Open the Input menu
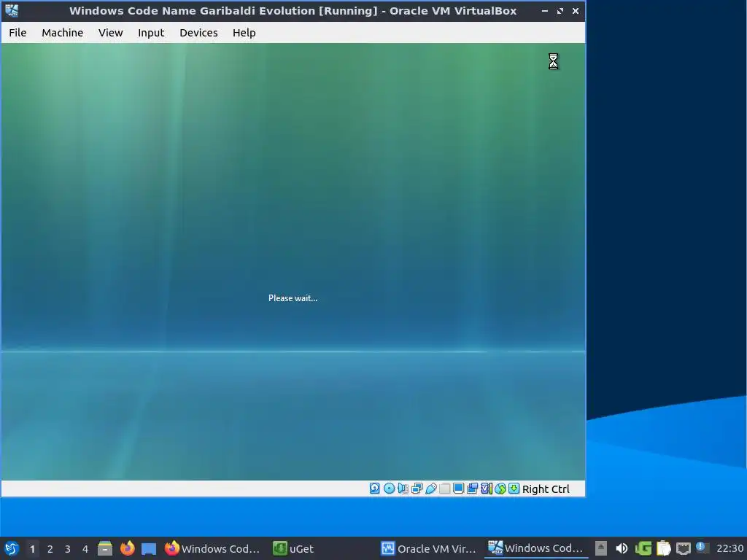This screenshot has height=560, width=747. [151, 33]
